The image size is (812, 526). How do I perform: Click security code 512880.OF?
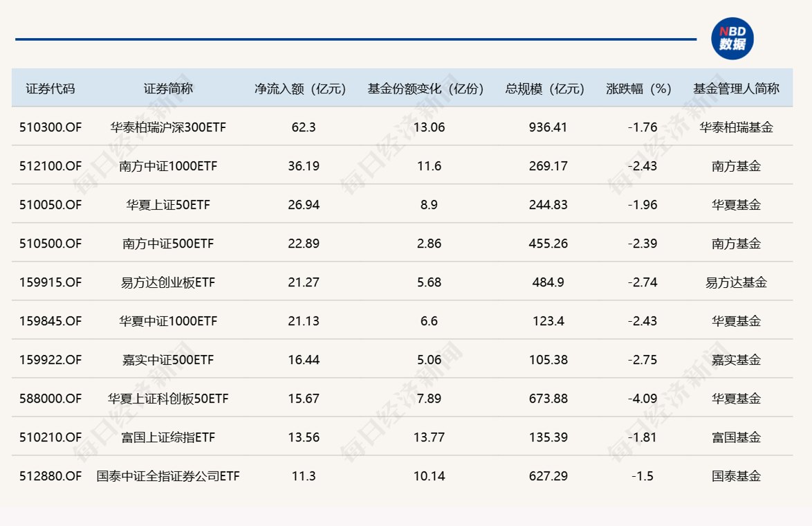click(x=50, y=475)
